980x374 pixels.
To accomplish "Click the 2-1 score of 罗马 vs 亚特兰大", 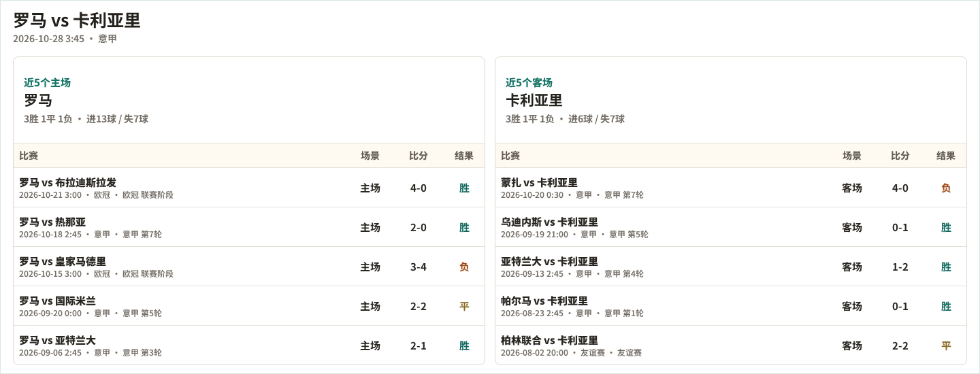I will coord(419,345).
